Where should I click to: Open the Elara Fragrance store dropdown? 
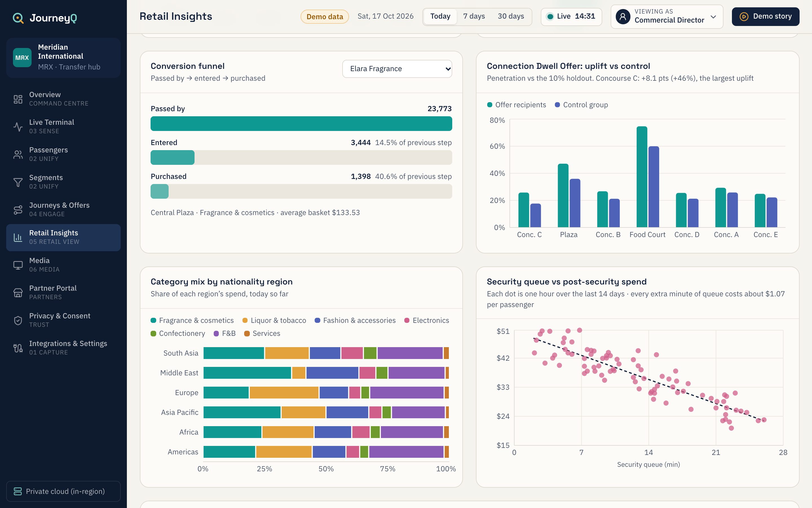[x=397, y=69]
